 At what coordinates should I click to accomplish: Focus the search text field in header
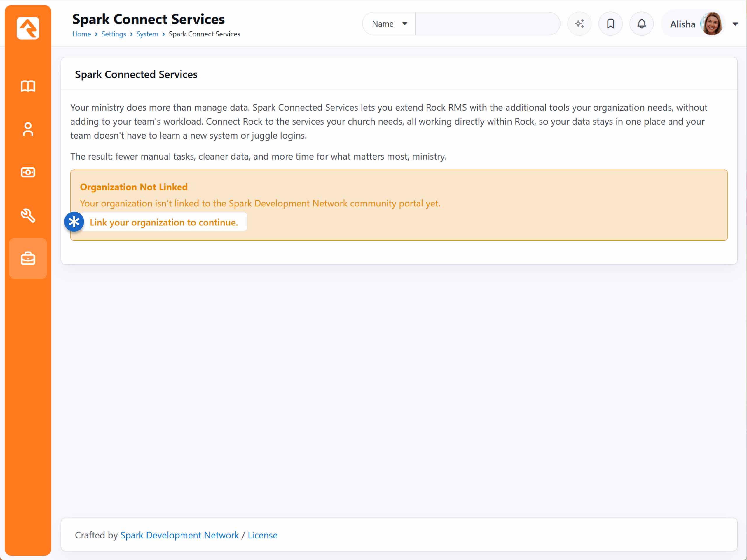point(487,24)
